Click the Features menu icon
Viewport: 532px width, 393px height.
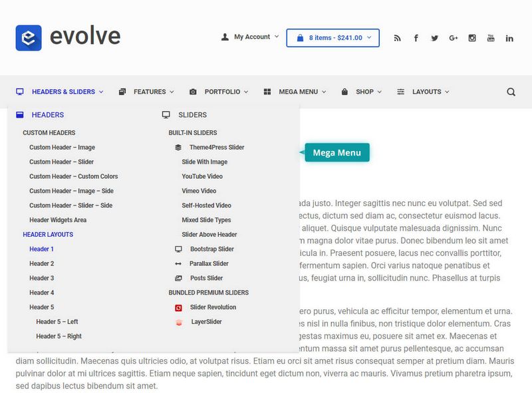point(122,92)
